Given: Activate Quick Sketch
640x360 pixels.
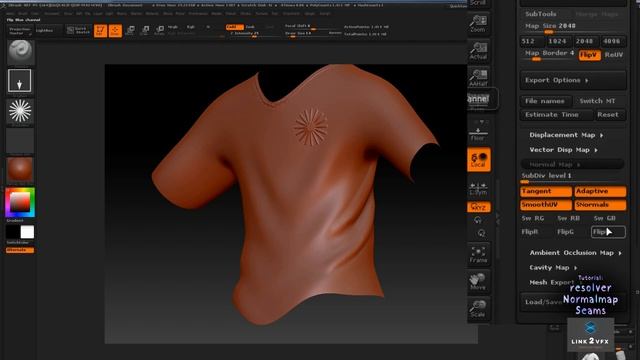Looking at the screenshot, I should click(x=78, y=31).
